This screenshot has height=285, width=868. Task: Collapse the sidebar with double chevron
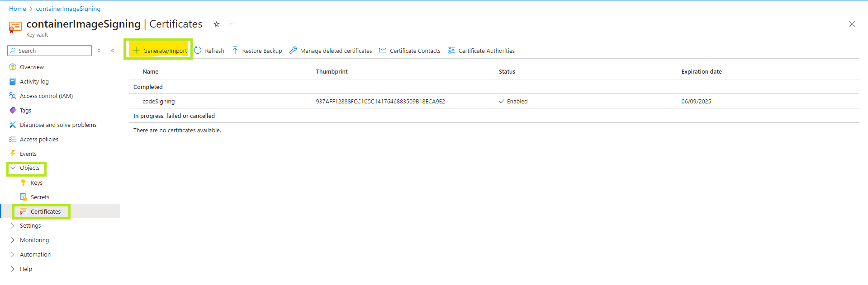(x=113, y=51)
